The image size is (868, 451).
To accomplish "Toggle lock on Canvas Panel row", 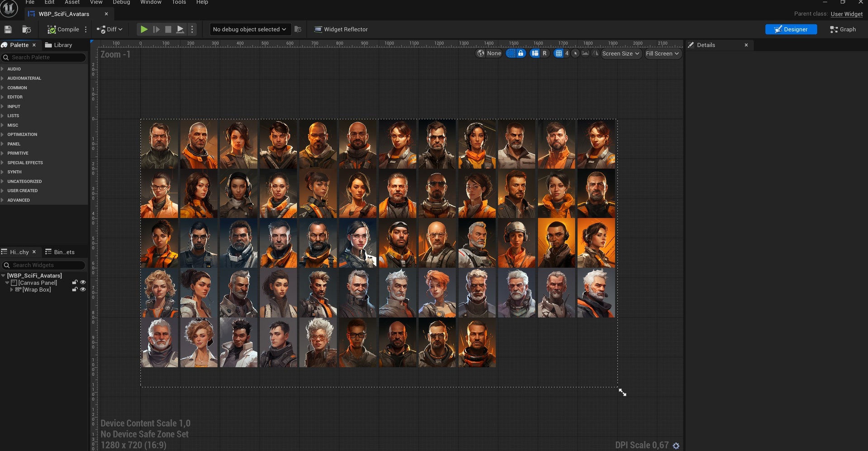I will (75, 282).
